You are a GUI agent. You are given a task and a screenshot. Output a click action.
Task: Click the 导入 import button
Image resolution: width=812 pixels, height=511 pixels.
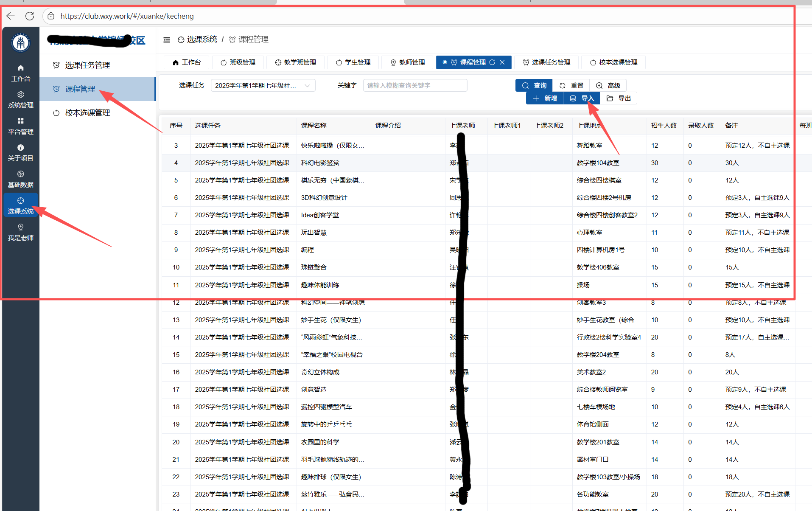[x=582, y=98]
